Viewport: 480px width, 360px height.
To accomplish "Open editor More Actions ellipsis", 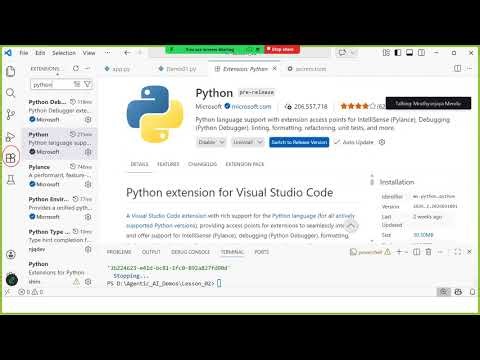I will [469, 68].
